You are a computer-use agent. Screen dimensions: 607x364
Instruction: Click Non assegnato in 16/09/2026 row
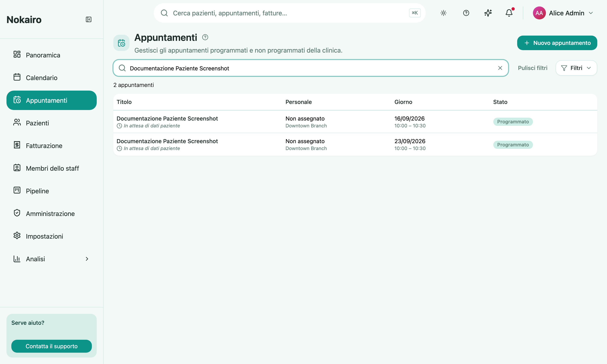(x=305, y=119)
